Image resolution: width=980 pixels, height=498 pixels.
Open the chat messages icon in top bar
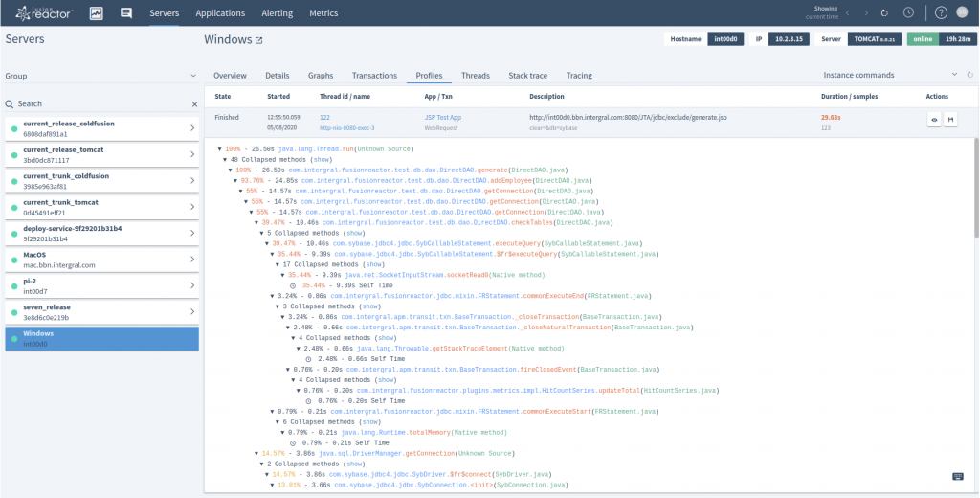point(126,13)
